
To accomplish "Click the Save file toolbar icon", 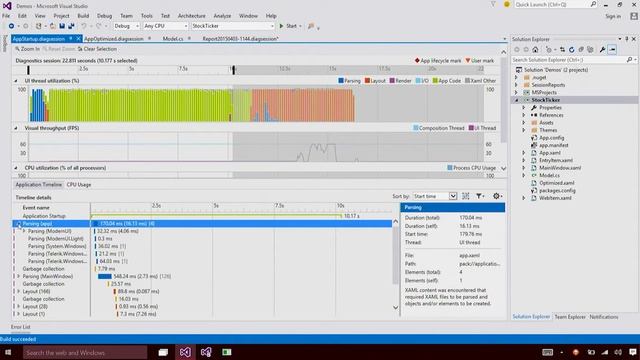I will (x=62, y=26).
